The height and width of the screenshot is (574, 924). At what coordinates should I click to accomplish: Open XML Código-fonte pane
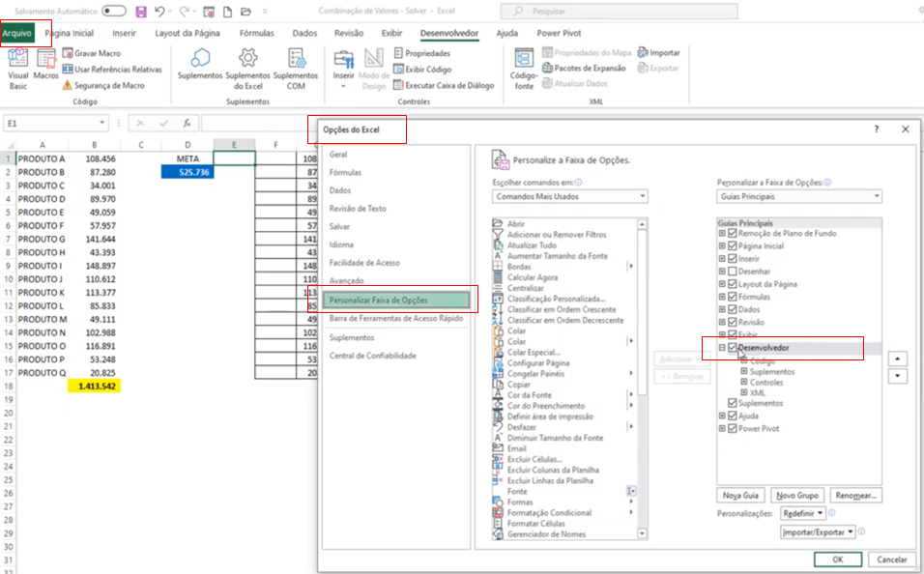(523, 69)
